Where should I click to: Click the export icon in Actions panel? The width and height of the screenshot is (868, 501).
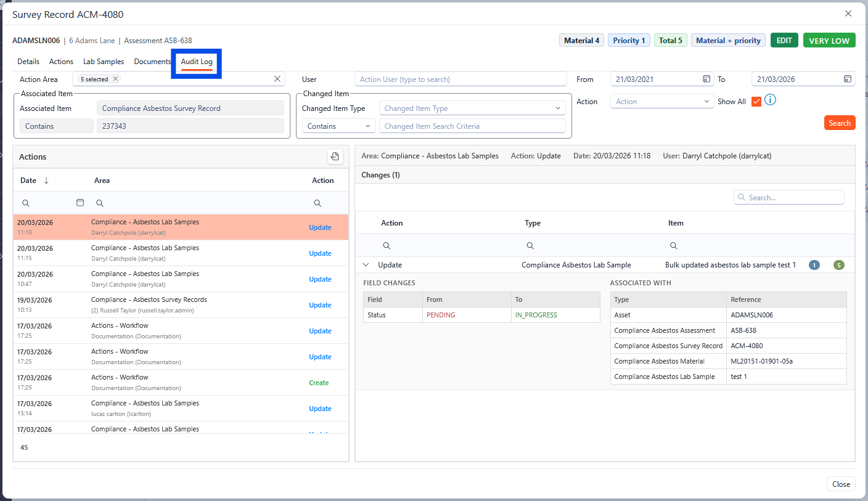point(335,157)
